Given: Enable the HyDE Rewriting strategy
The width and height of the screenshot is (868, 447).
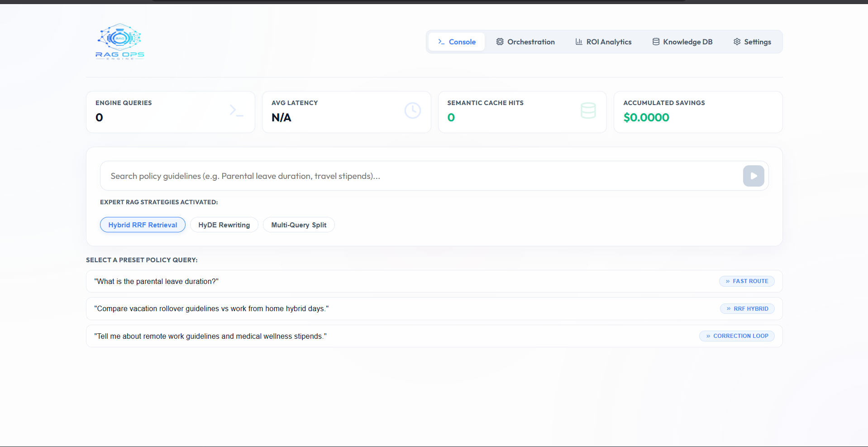Looking at the screenshot, I should point(224,225).
